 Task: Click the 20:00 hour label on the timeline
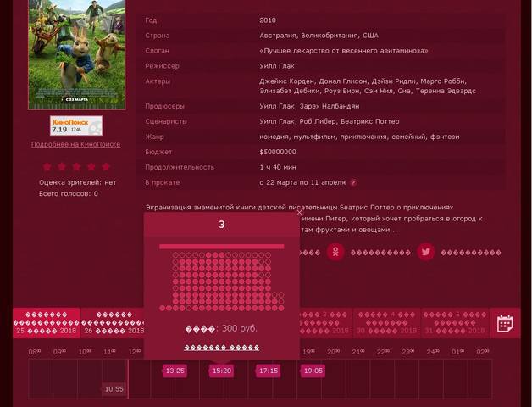tap(333, 352)
